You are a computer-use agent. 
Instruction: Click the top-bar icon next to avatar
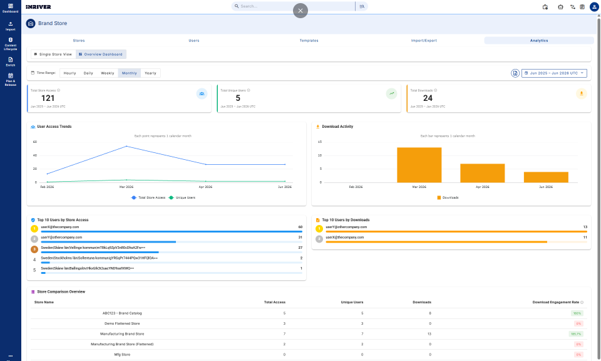(582, 7)
